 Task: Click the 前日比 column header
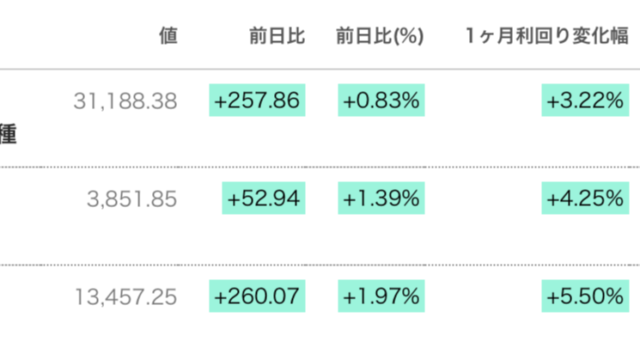pos(277,36)
